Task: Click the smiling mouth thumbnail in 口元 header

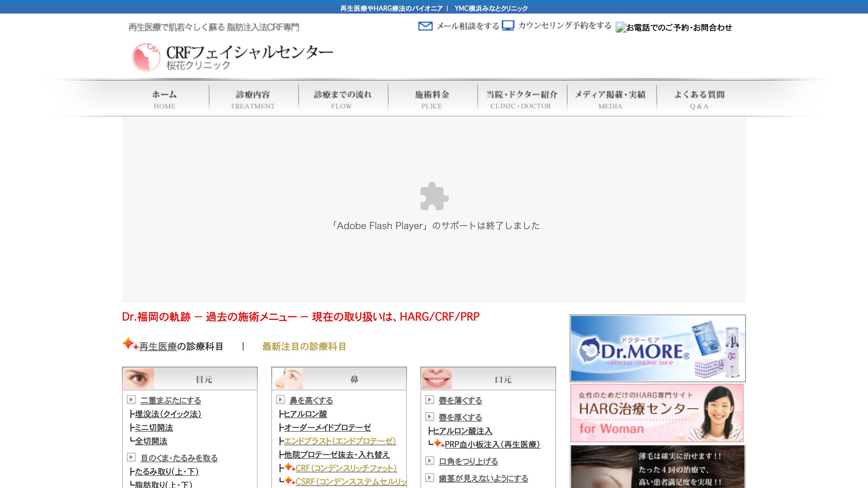Action: (437, 379)
